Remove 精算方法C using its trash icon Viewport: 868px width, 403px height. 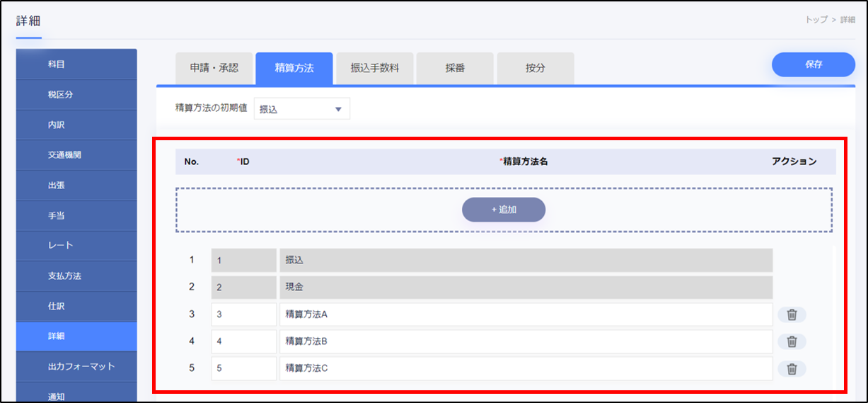792,368
